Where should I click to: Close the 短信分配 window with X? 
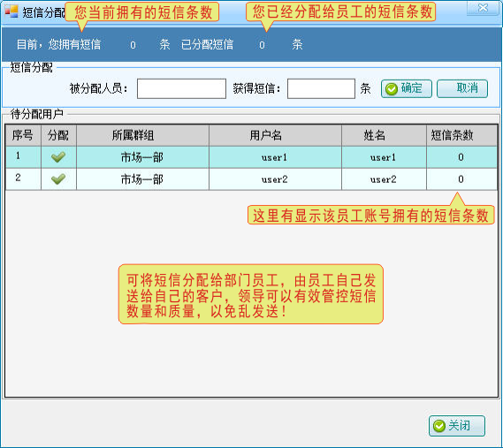483,8
